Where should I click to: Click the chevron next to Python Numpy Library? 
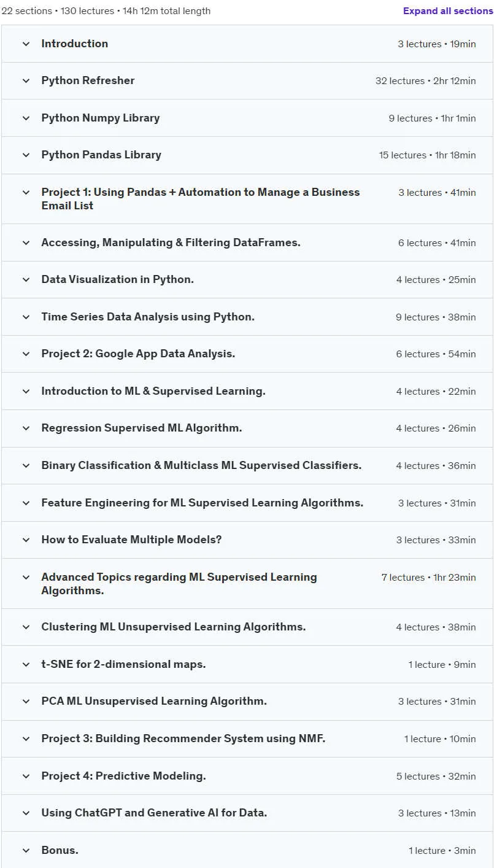pyautogui.click(x=26, y=118)
